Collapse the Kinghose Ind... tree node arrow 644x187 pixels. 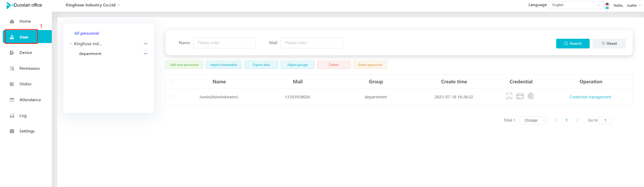coord(71,44)
